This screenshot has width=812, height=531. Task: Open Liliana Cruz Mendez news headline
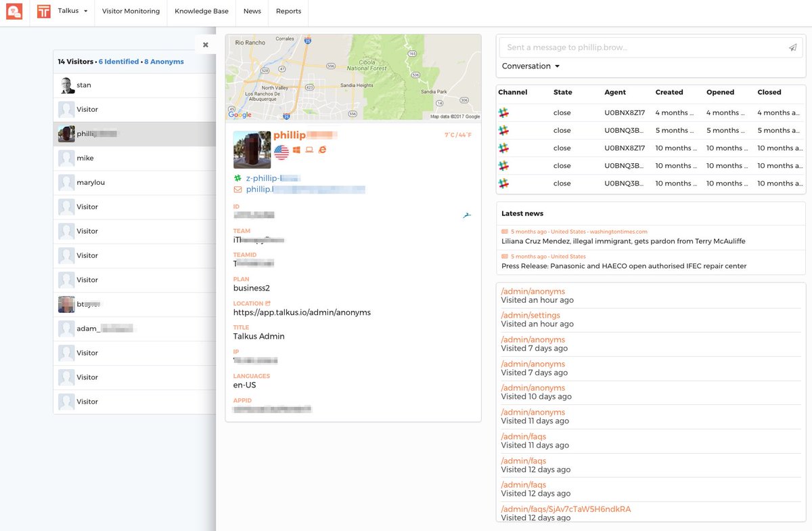[623, 241]
